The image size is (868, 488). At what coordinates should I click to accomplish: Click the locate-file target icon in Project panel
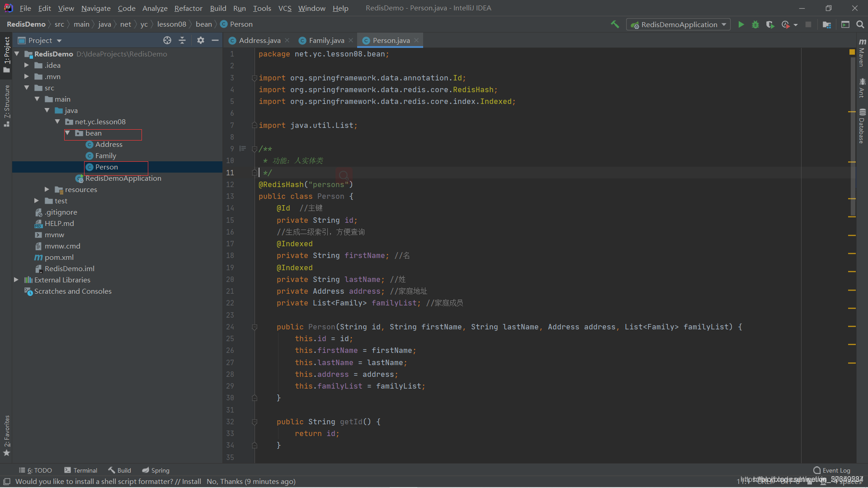167,40
